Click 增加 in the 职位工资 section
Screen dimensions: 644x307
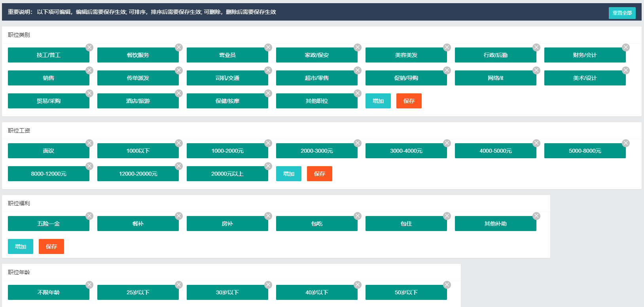(289, 174)
